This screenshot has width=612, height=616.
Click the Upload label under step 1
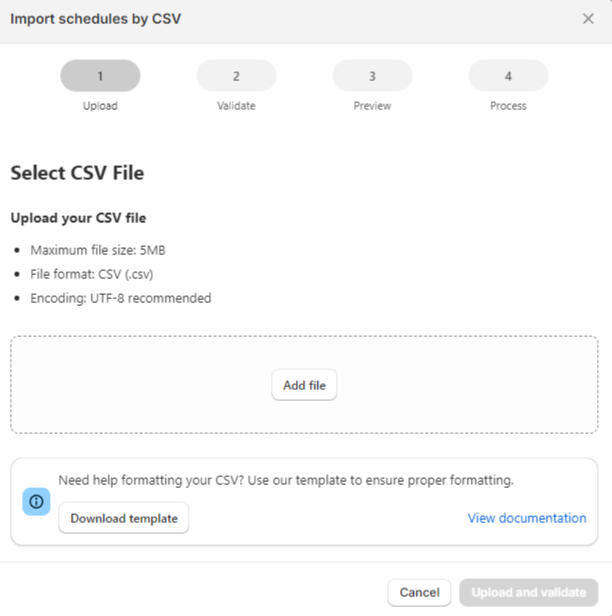100,106
